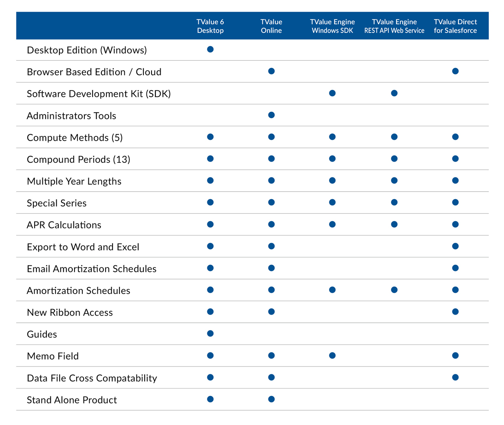This screenshot has height=425, width=504.
Task: Click APR Calculations dot under REST API column
Action: 394,224
